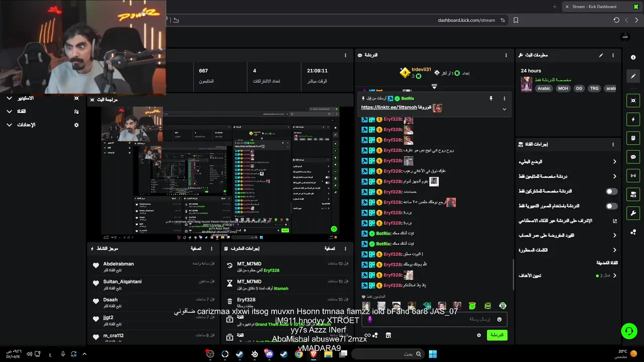Open Discord from the taskbar
Screen dimensions: 644x362
[269, 354]
